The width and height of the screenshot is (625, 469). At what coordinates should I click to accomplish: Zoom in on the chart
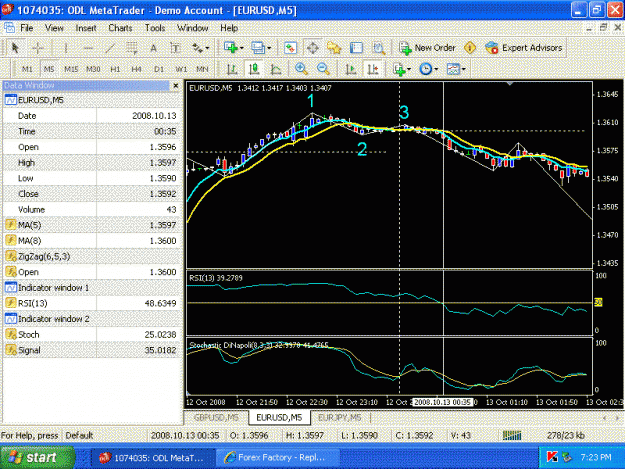point(301,69)
